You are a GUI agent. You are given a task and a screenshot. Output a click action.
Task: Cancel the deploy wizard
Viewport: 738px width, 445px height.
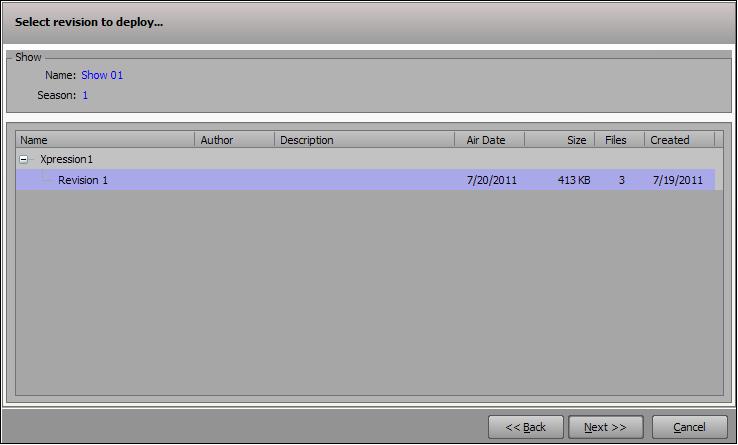tap(690, 427)
